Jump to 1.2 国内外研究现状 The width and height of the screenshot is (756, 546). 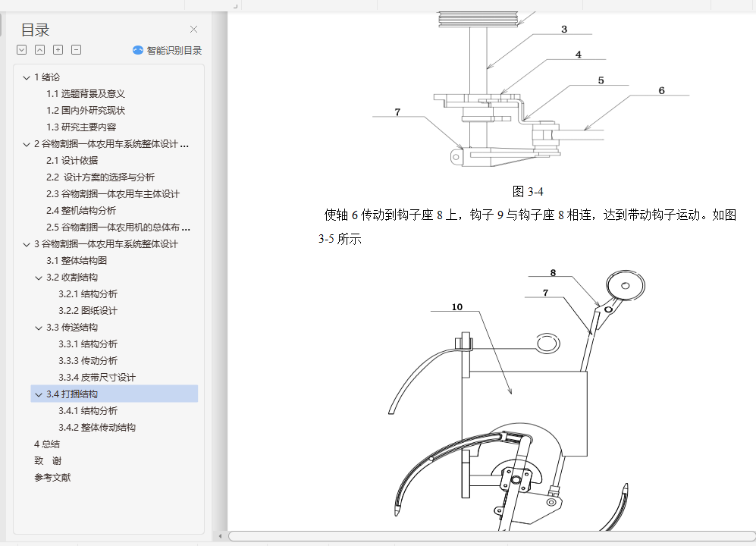(x=86, y=111)
